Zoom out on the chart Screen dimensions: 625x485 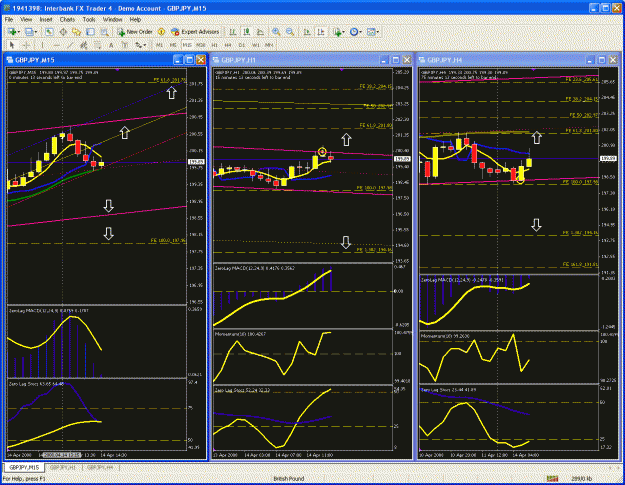(x=290, y=32)
